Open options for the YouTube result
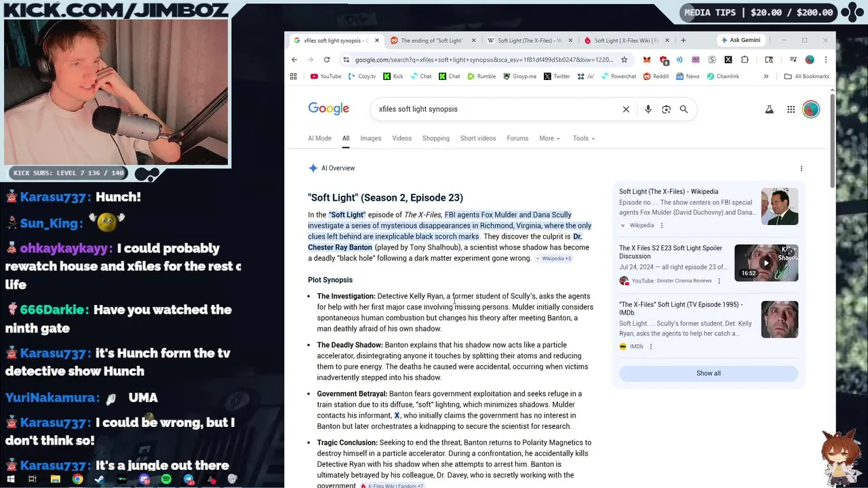This screenshot has width=868, height=488. click(719, 281)
